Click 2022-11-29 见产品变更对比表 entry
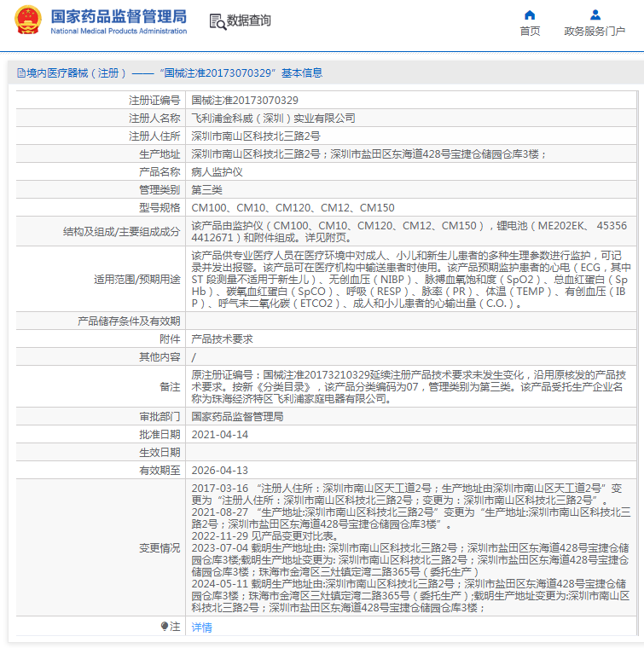The height and width of the screenshot is (648, 644). pos(266,536)
